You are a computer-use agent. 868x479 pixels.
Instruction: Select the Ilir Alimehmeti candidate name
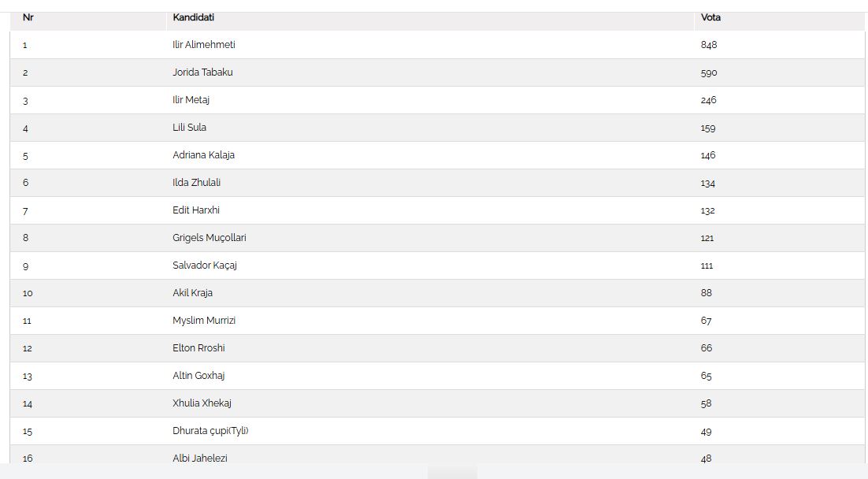click(203, 45)
